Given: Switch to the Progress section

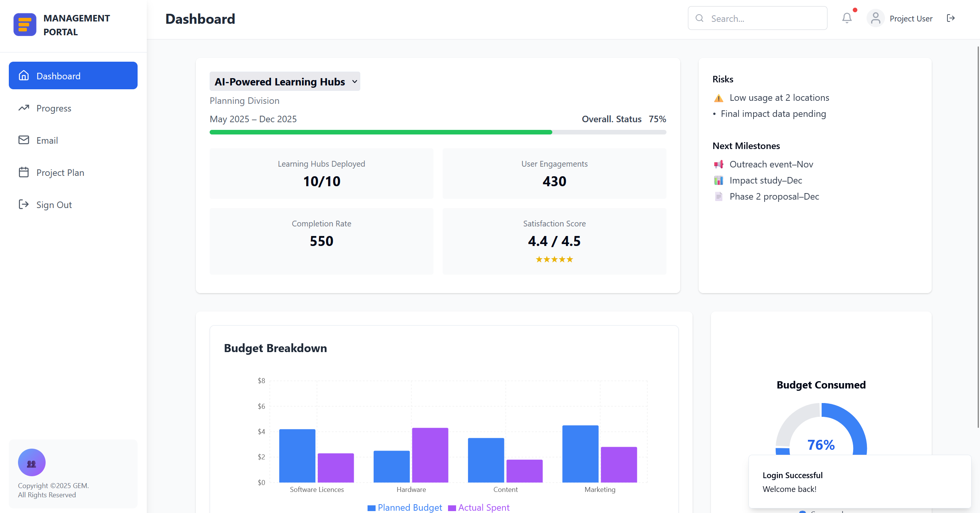Looking at the screenshot, I should pos(54,108).
